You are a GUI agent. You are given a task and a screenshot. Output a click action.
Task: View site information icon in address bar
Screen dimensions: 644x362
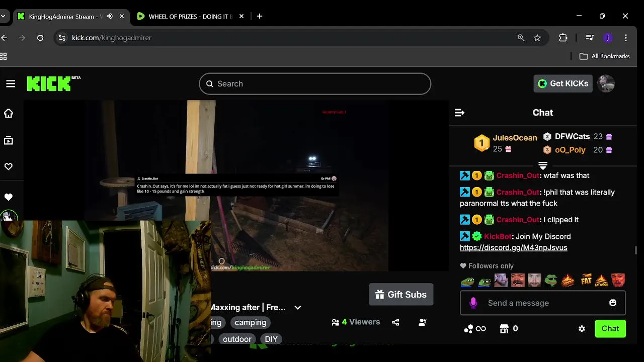click(x=62, y=38)
